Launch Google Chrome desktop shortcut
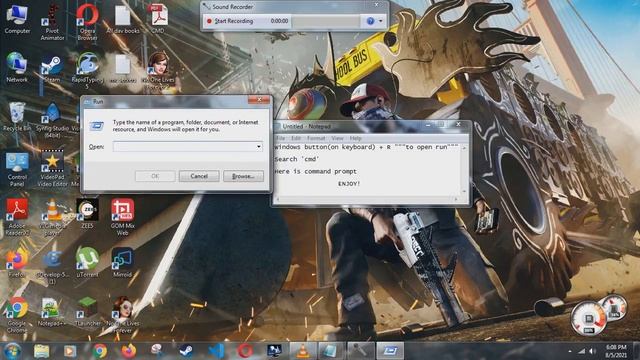This screenshot has width=640, height=360. pyautogui.click(x=17, y=315)
